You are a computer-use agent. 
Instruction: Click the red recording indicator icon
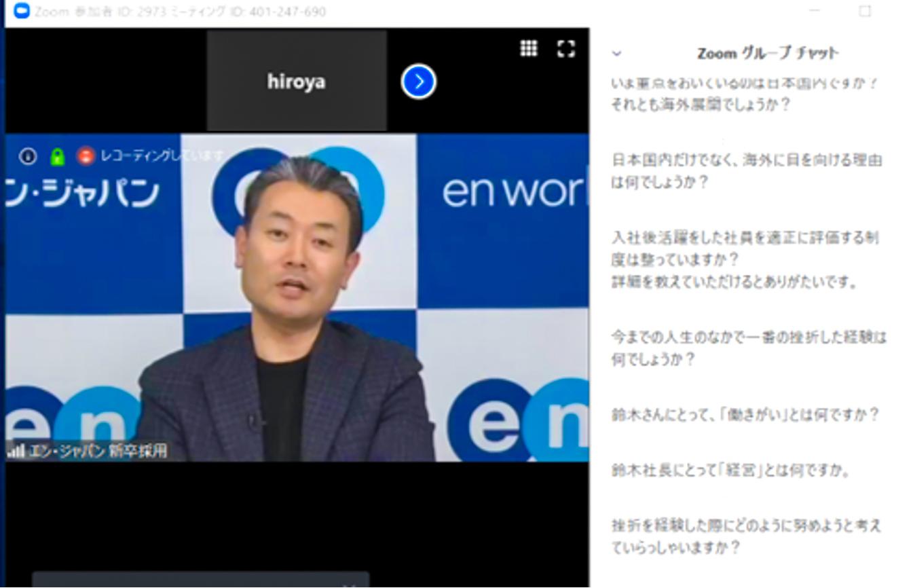pyautogui.click(x=86, y=156)
